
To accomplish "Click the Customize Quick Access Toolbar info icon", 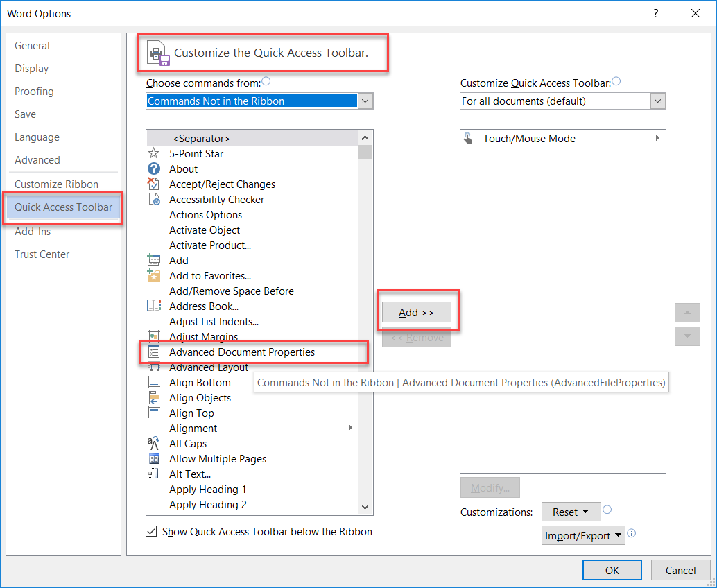I will [616, 81].
